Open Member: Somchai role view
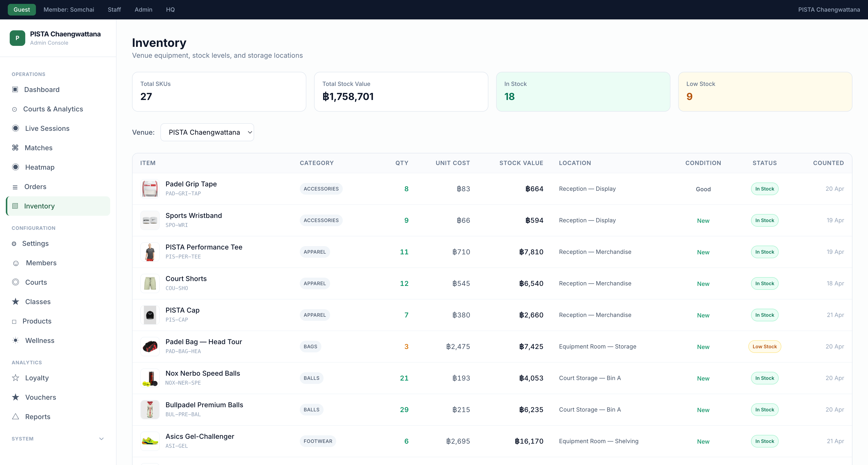The image size is (868, 465). click(69, 10)
